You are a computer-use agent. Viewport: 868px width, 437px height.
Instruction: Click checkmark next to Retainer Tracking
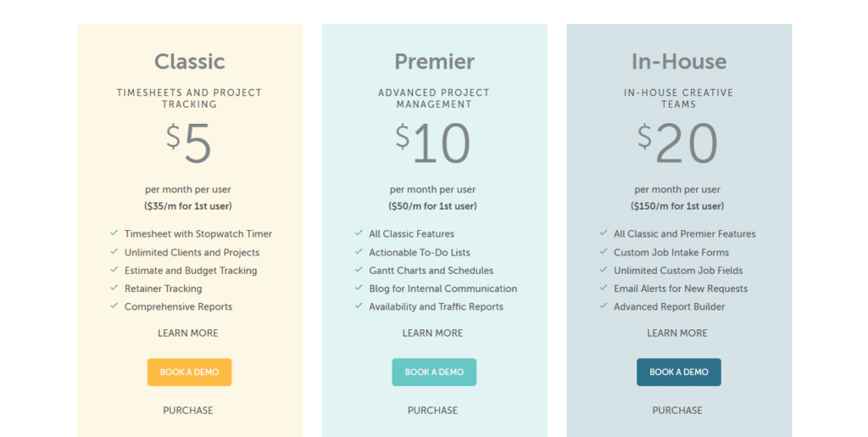point(114,288)
